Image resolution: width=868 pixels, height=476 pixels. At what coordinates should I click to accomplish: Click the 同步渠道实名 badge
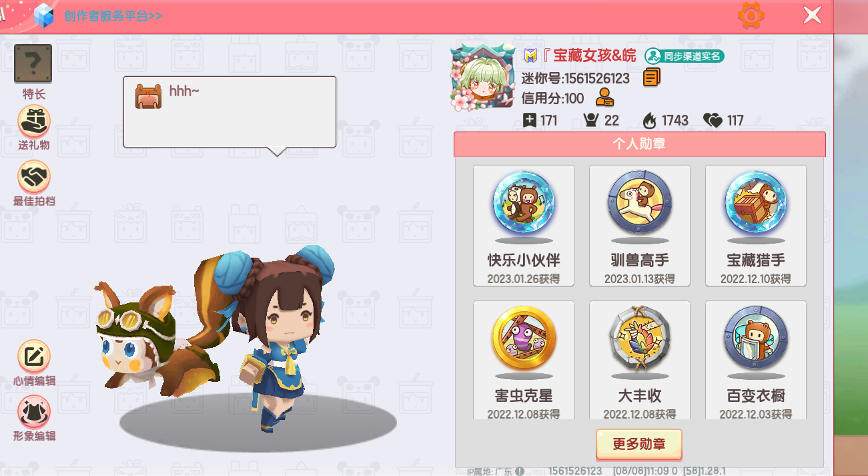tap(685, 56)
